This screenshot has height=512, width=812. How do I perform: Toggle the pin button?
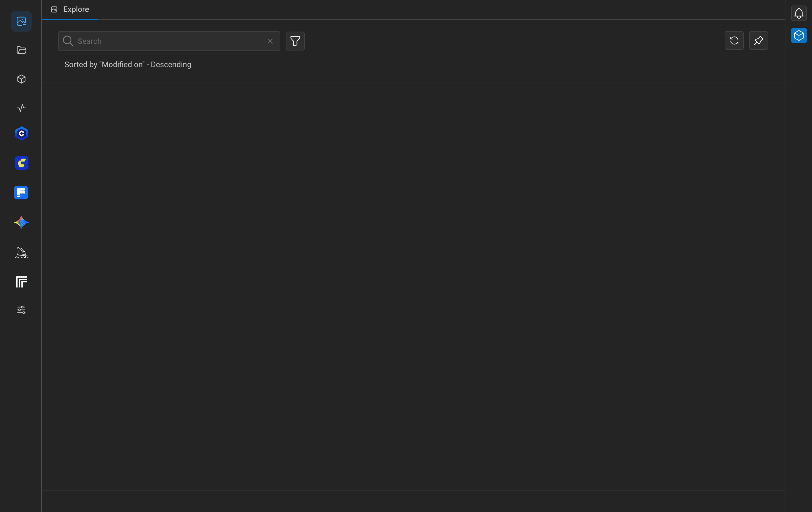point(758,41)
